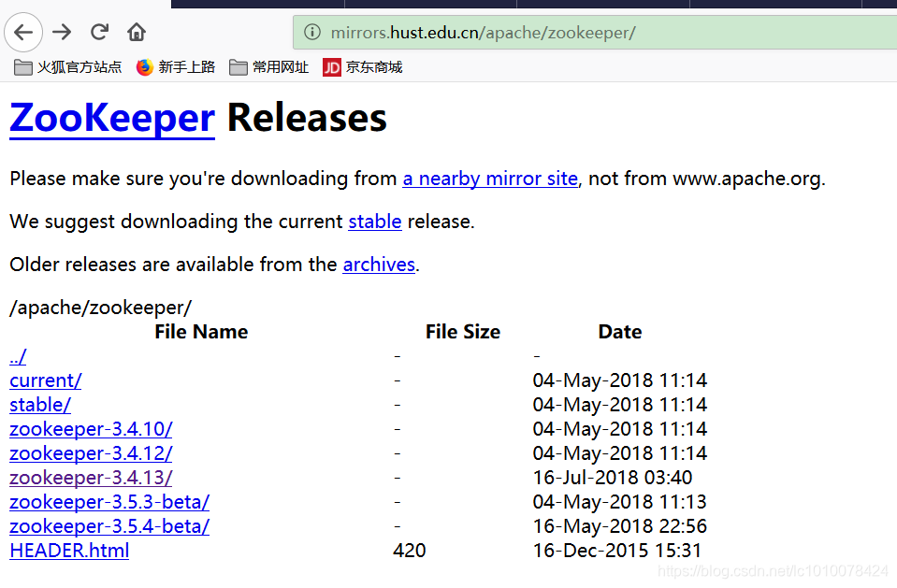Viewport: 897px width, 588px height.
Task: Click the 'Releases' heading text
Action: click(x=307, y=118)
